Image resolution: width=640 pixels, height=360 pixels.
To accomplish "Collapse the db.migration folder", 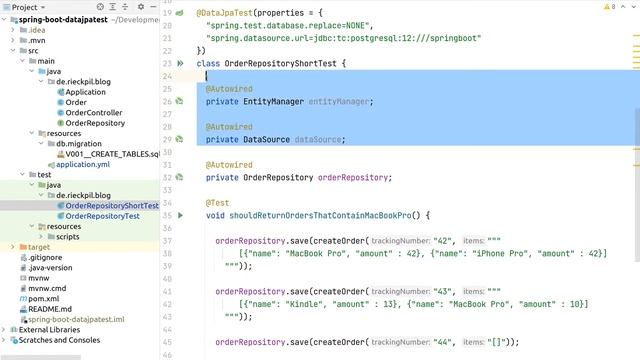I will click(x=41, y=143).
